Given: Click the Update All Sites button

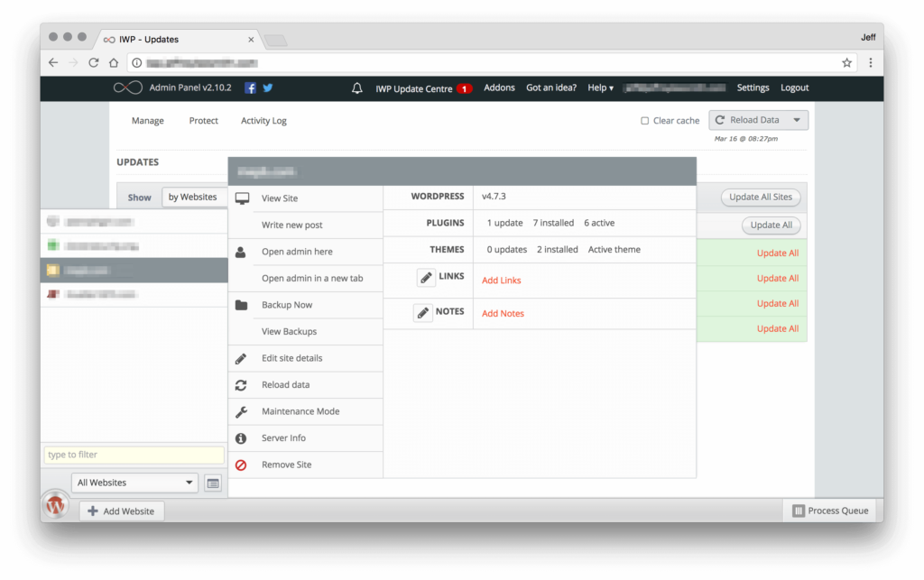Looking at the screenshot, I should 760,198.
